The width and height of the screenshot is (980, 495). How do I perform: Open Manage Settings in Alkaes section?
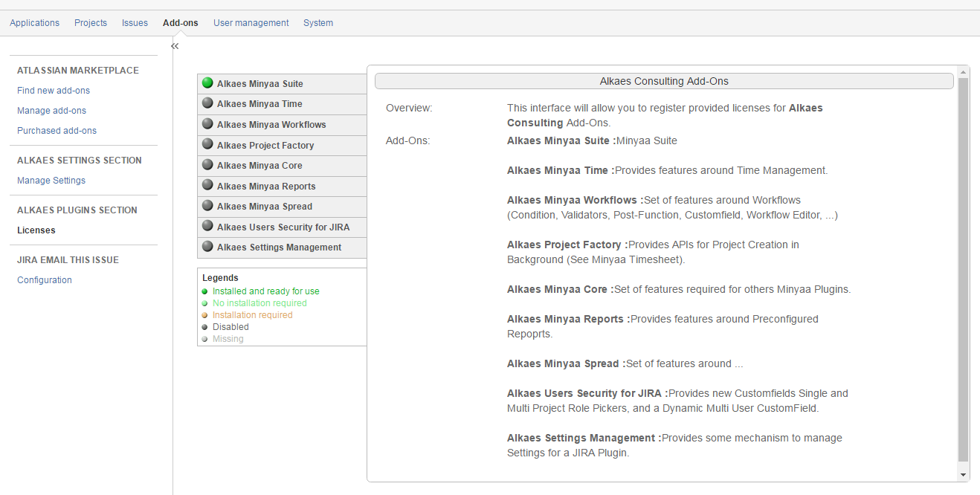[x=51, y=181]
